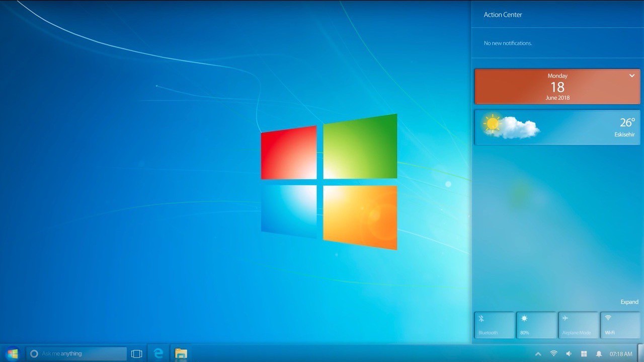The image size is (644, 362).
Task: Click the Action Center heading
Action: 503,15
